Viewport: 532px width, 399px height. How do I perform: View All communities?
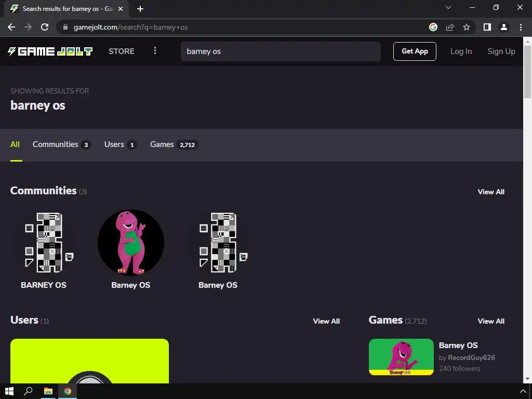pyautogui.click(x=491, y=192)
